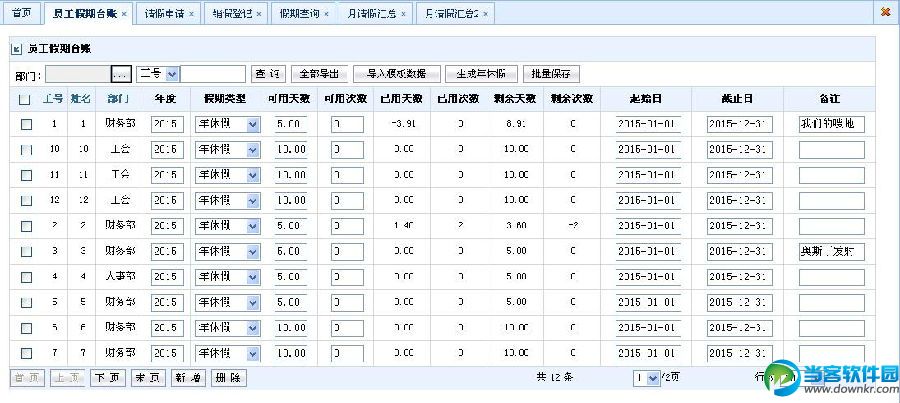Open the 年休假 leave type dropdown for employee 11
Image resolution: width=900 pixels, height=403 pixels.
pos(253,175)
